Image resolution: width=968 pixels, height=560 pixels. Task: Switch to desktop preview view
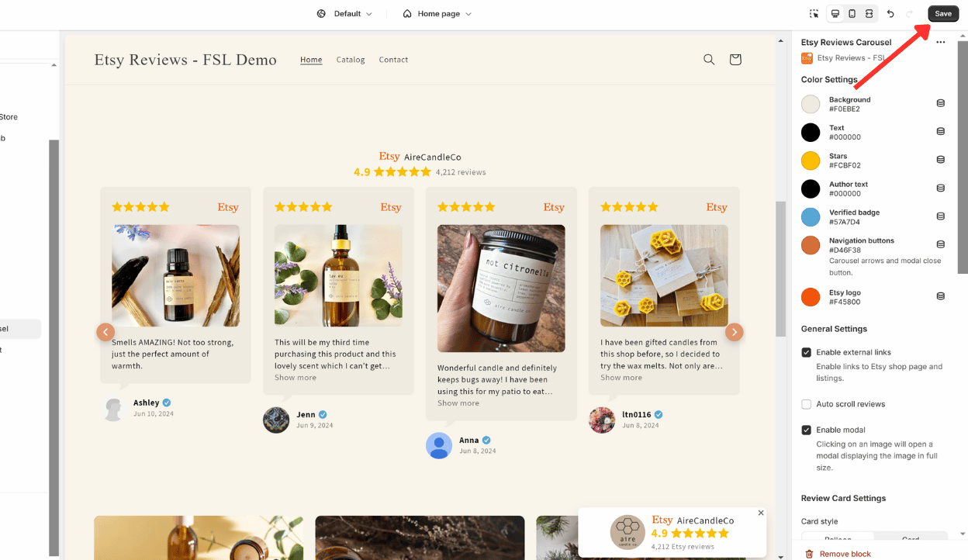pyautogui.click(x=835, y=14)
